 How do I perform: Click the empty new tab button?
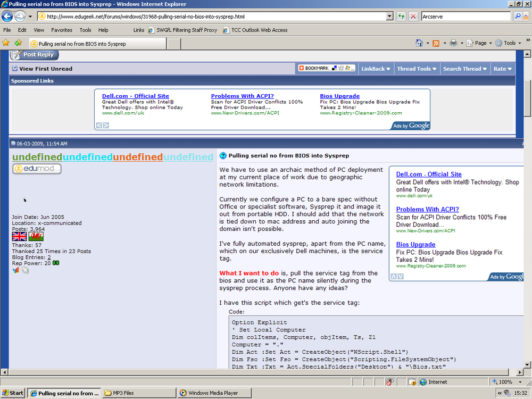click(x=174, y=44)
